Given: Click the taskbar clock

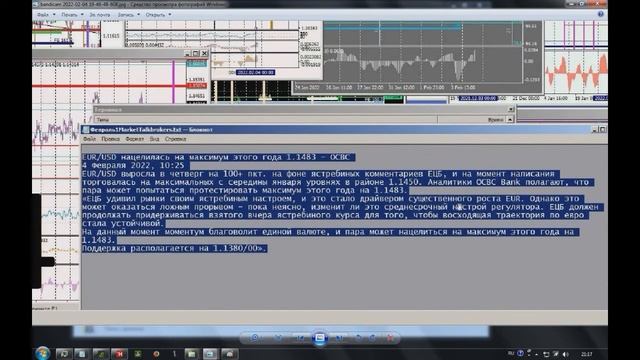Looking at the screenshot, I should [x=587, y=354].
